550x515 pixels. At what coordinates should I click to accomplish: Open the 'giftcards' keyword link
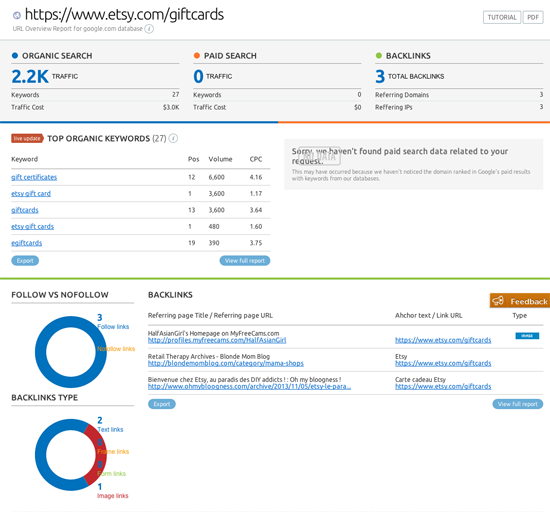click(25, 210)
